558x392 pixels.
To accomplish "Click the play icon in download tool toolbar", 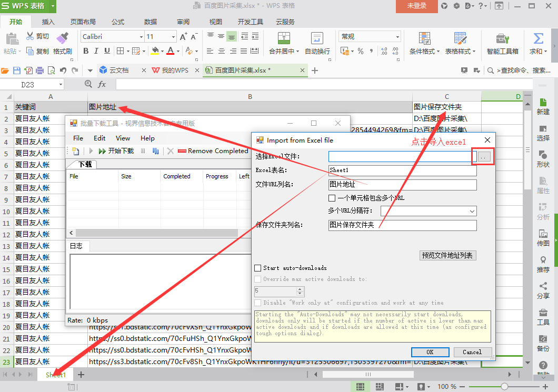I will pos(91,151).
